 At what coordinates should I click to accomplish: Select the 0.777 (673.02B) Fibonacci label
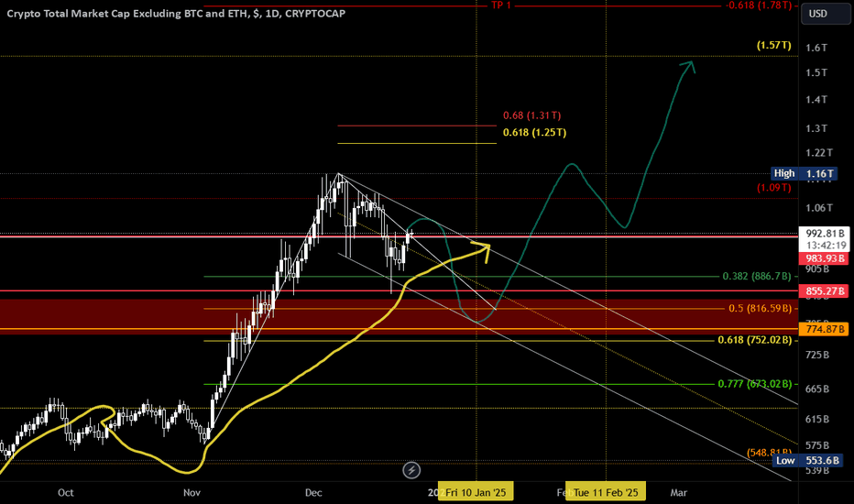755,384
